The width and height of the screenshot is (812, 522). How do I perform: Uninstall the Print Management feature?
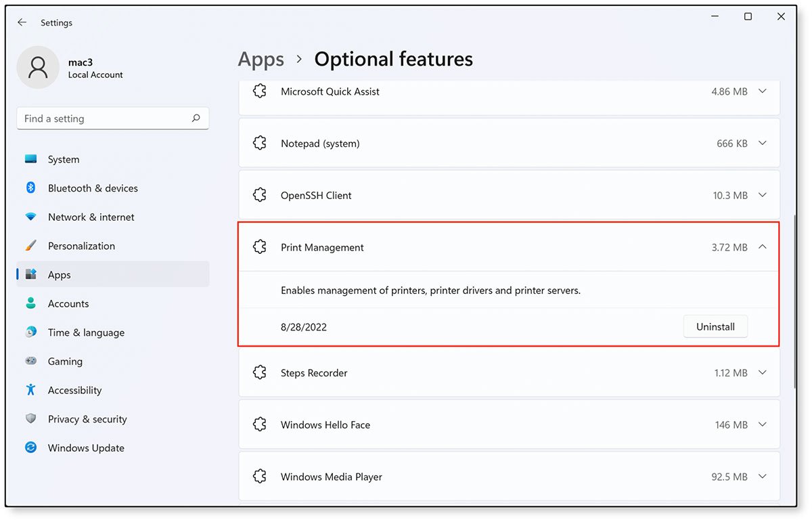(715, 326)
